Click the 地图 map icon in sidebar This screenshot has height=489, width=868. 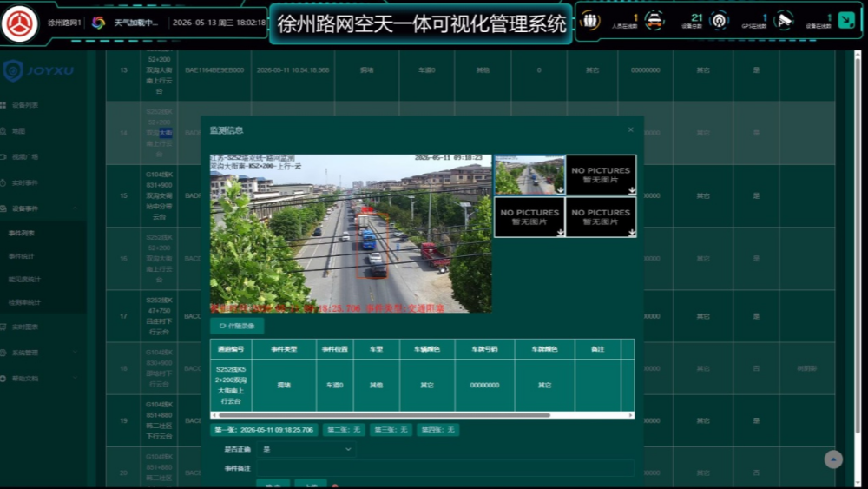(3, 131)
